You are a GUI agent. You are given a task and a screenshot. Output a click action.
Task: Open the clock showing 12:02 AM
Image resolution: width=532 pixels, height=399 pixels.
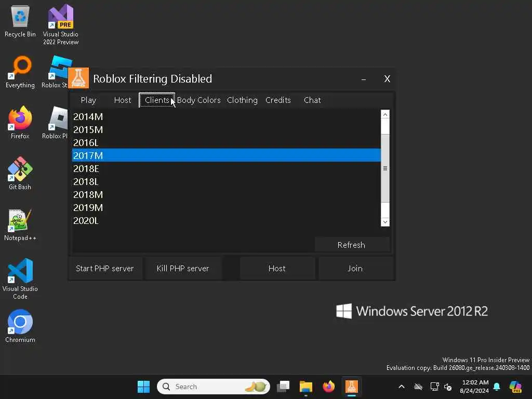pos(474,387)
